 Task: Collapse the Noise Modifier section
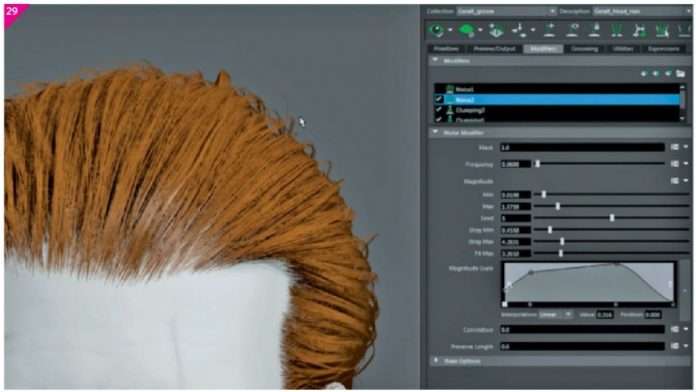pyautogui.click(x=435, y=132)
